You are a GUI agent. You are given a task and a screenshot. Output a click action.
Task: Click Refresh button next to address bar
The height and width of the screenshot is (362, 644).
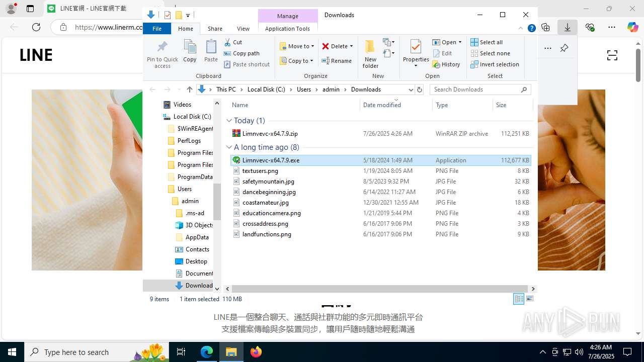point(420,89)
